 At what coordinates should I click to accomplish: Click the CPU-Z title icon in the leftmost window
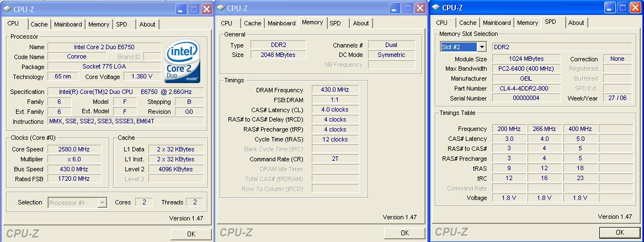point(6,9)
